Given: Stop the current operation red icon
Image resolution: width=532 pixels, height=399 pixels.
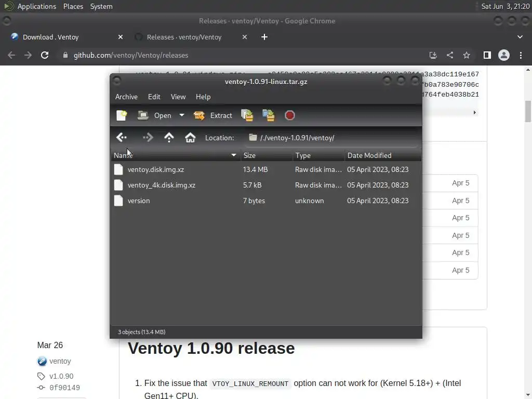Looking at the screenshot, I should (x=290, y=115).
